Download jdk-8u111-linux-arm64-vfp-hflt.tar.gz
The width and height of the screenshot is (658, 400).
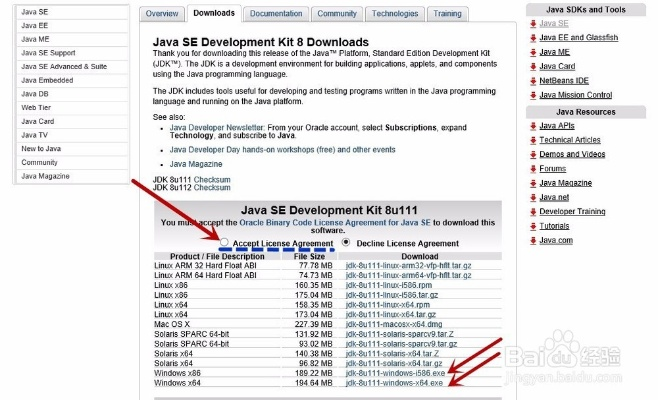[408, 275]
